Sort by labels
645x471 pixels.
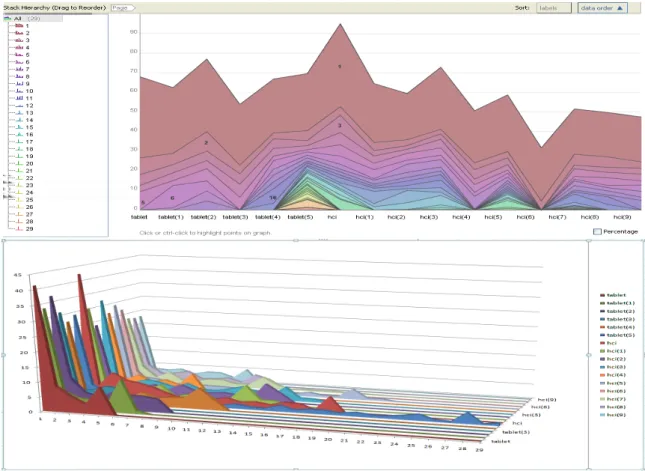(x=554, y=8)
